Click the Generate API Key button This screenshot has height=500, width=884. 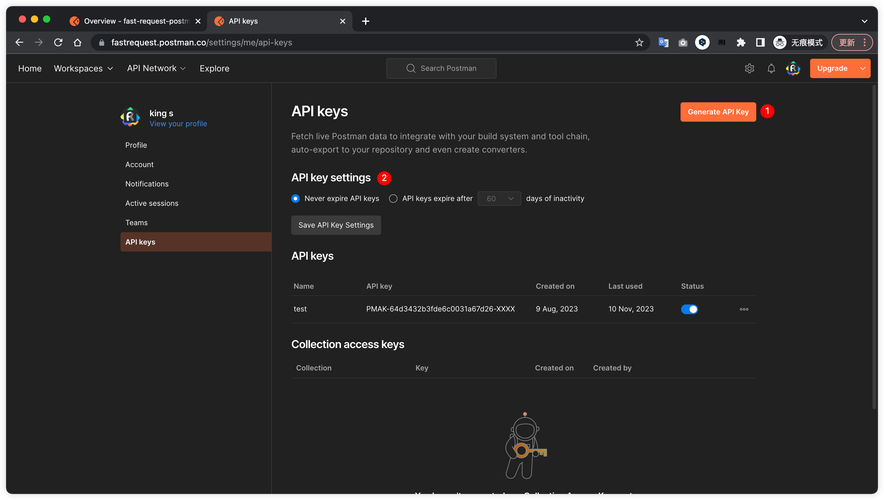pyautogui.click(x=718, y=112)
